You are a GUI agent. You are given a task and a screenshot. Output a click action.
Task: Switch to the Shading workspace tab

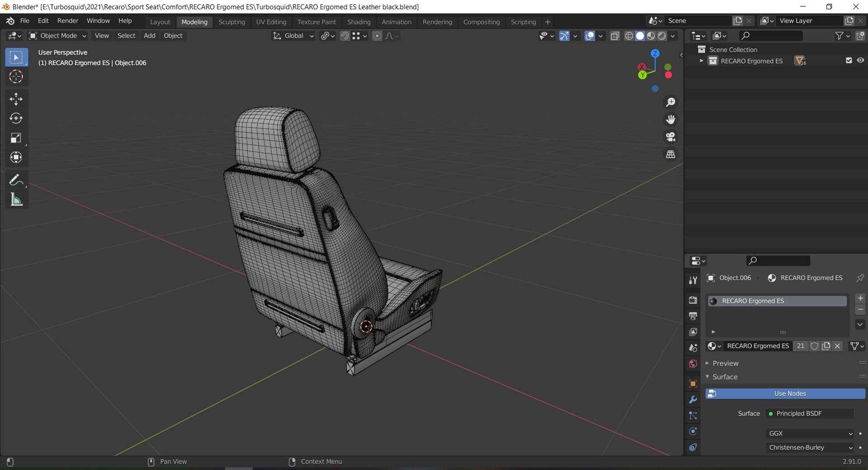tap(359, 22)
